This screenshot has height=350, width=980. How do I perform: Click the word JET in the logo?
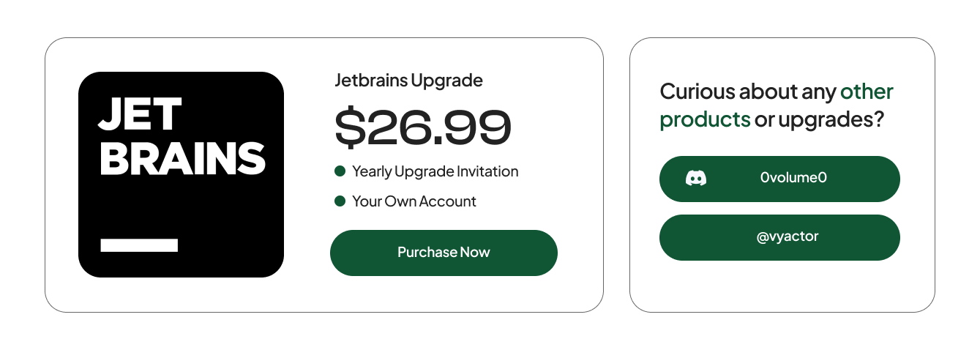140,116
